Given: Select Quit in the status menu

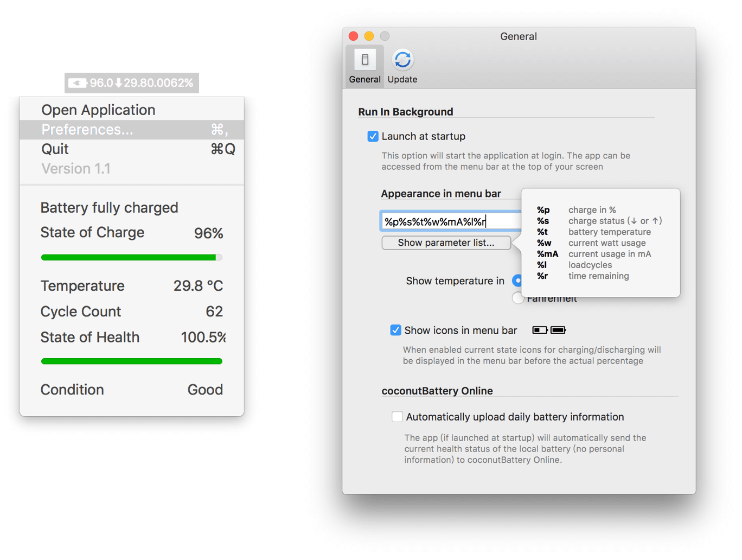Looking at the screenshot, I should click(132, 149).
